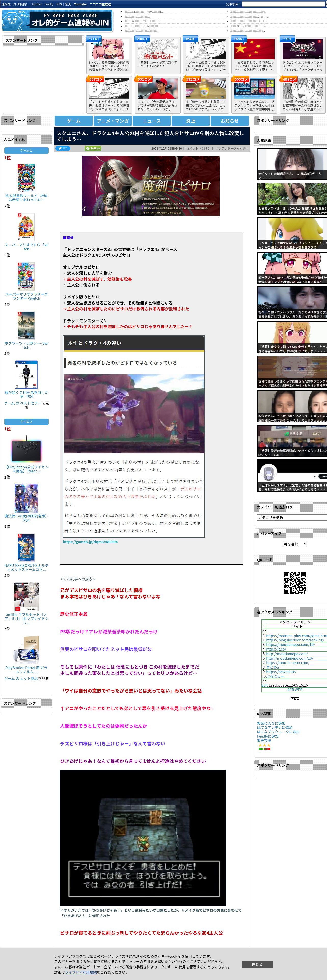Image resolution: width=327 pixels, height=980 pixels.
Task: Click the 532コメ comment badge
Action: pos(192,79)
